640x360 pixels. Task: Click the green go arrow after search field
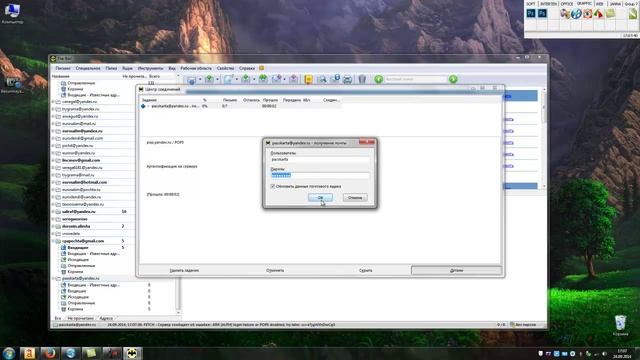pyautogui.click(x=453, y=79)
